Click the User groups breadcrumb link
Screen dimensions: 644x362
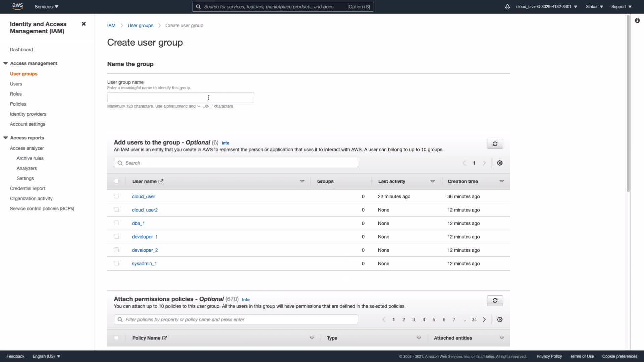(x=140, y=25)
